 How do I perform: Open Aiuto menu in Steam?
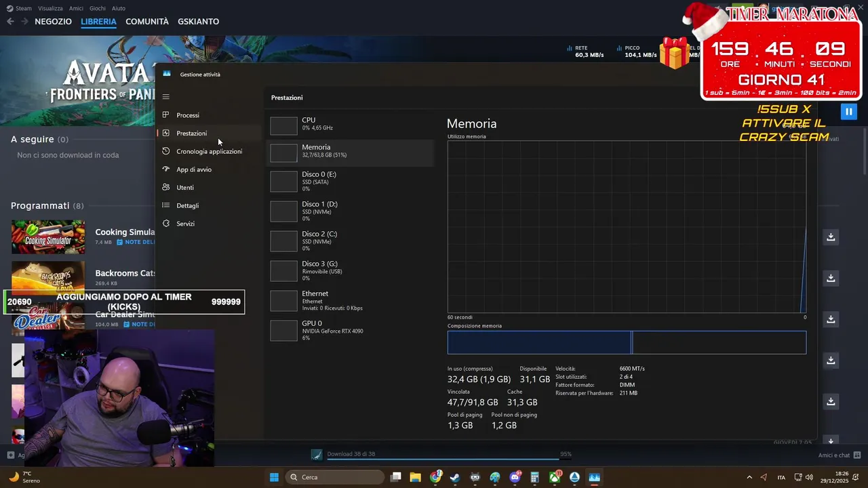[x=119, y=8]
